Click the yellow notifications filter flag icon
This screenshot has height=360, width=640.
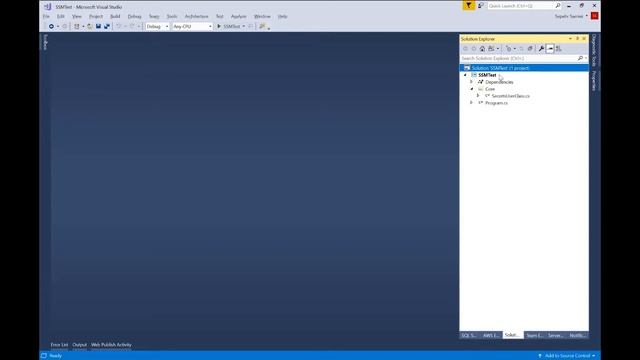point(469,5)
